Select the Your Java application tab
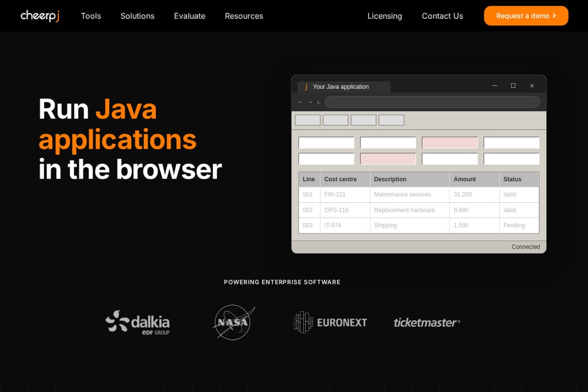Viewport: 588px width, 392px height. point(344,86)
